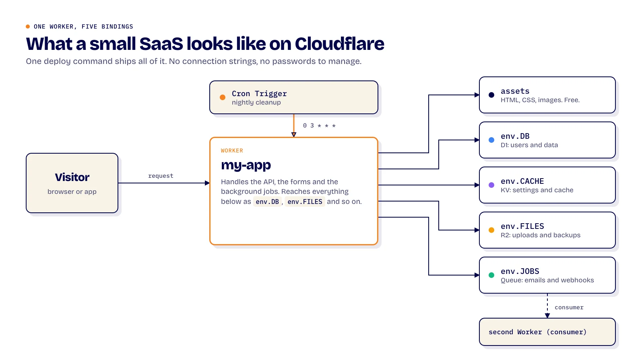The width and height of the screenshot is (644, 362).
Task: Click the amber dot beside env.FILES
Action: click(491, 230)
